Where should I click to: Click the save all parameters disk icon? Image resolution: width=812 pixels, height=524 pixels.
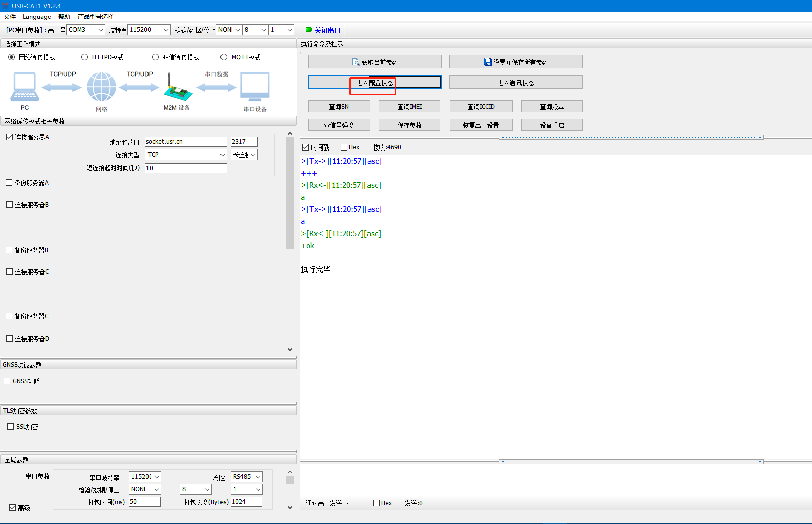click(x=487, y=62)
